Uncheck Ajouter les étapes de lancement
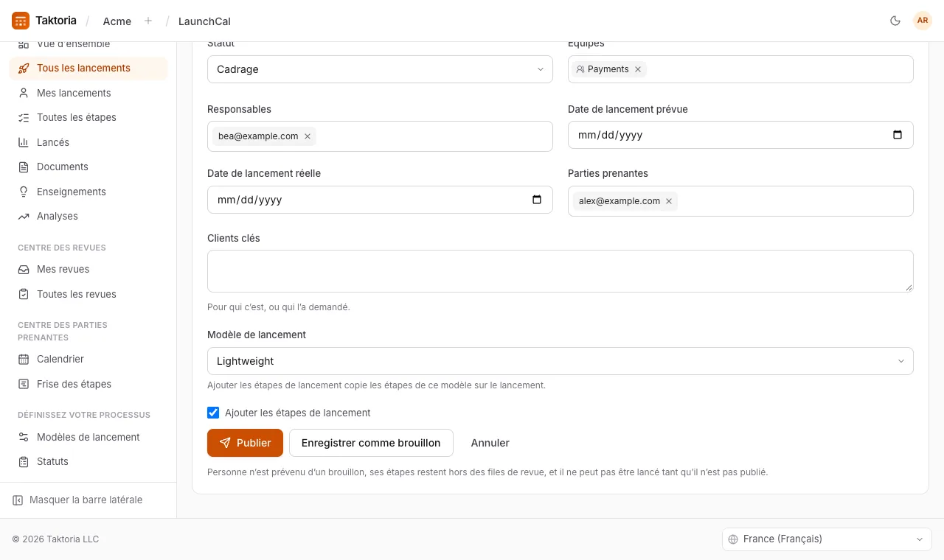Viewport: 944px width, 560px height. tap(213, 413)
